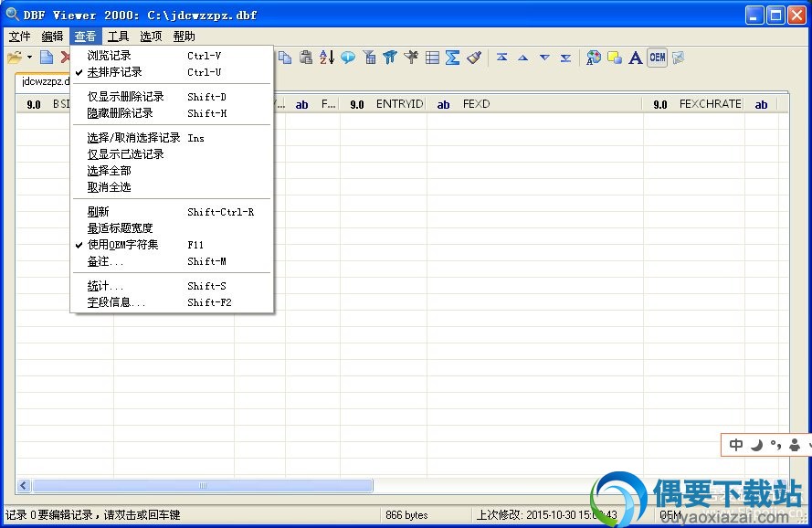Click the table grid icon
Viewport: 812px width, 528px height.
[x=432, y=57]
